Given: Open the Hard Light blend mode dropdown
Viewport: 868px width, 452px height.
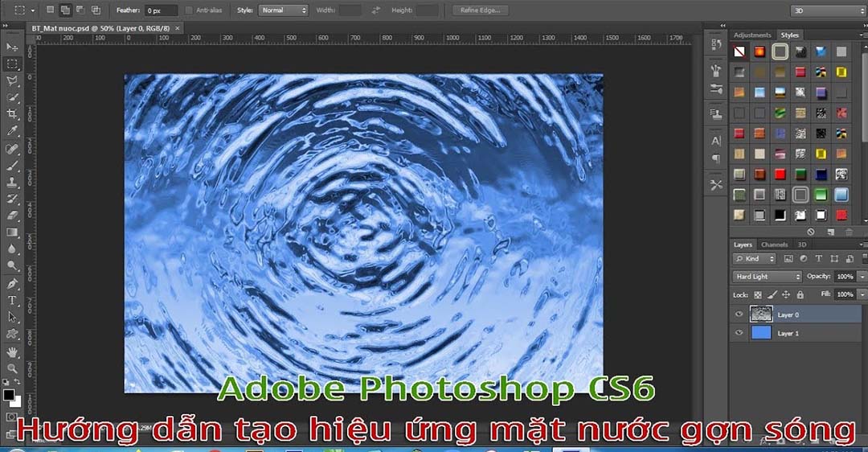Looking at the screenshot, I should click(x=767, y=277).
